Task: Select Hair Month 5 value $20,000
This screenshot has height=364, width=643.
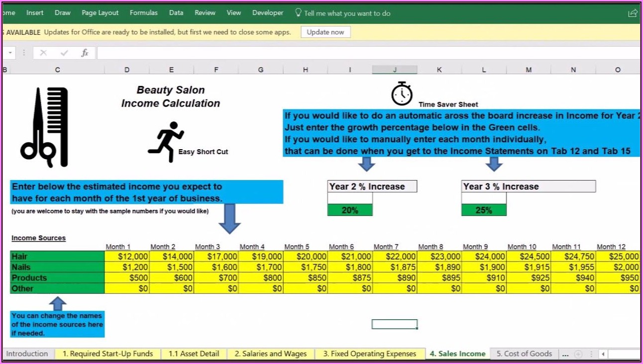Action: click(306, 257)
